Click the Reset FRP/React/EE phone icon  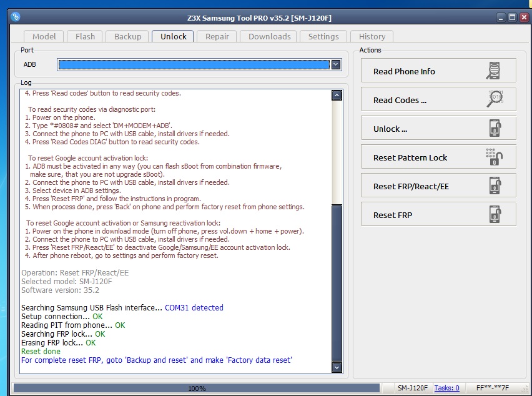[495, 186]
